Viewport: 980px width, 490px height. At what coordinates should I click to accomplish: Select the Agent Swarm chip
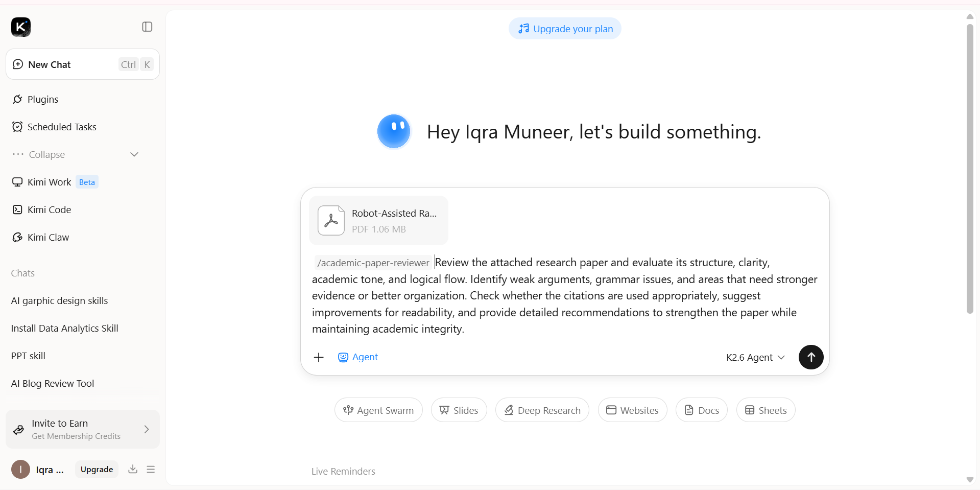(x=378, y=410)
